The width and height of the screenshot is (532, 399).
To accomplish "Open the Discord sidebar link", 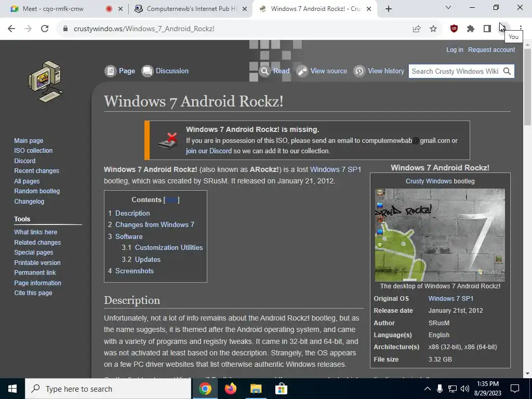I will (24, 161).
